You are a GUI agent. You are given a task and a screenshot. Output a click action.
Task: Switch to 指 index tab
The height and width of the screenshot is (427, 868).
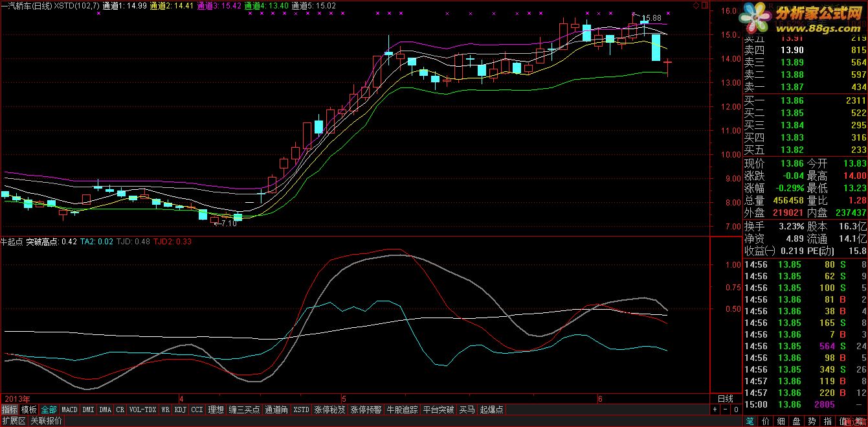tap(828, 421)
